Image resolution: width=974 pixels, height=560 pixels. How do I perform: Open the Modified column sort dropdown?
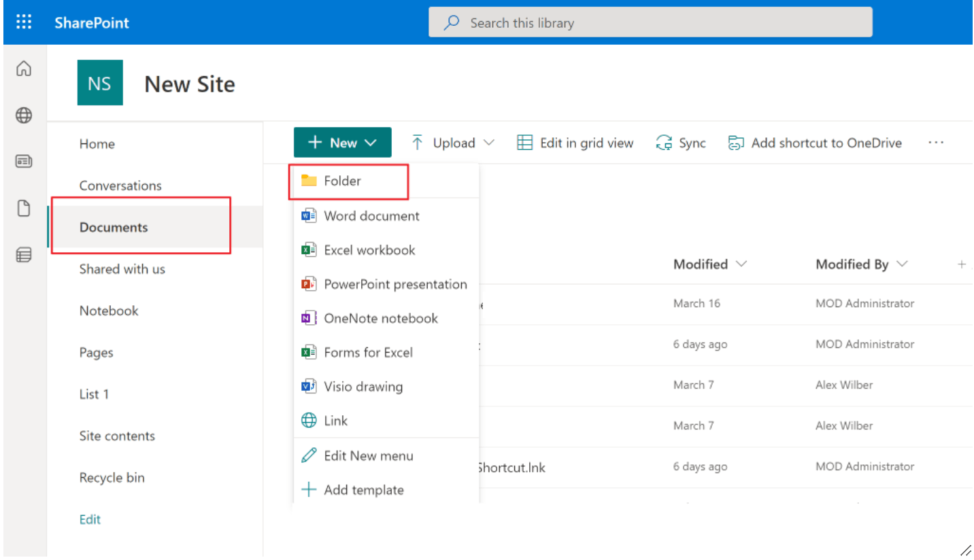click(x=741, y=264)
